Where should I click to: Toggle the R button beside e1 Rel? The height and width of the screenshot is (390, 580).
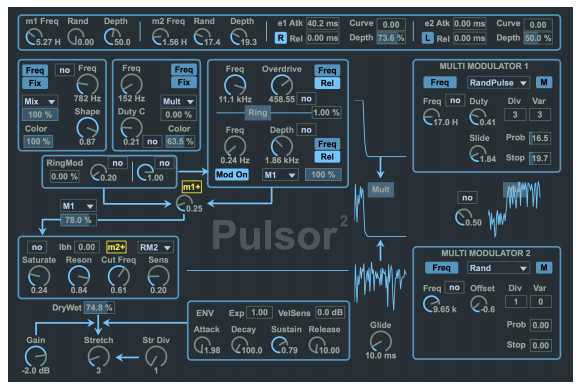pyautogui.click(x=281, y=38)
